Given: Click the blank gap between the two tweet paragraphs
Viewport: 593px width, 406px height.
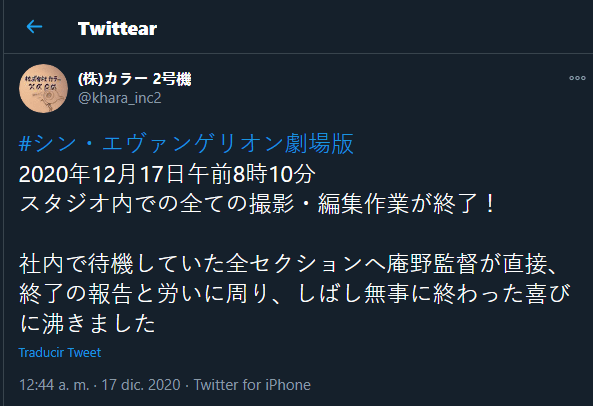Looking at the screenshot, I should pyautogui.click(x=295, y=234).
